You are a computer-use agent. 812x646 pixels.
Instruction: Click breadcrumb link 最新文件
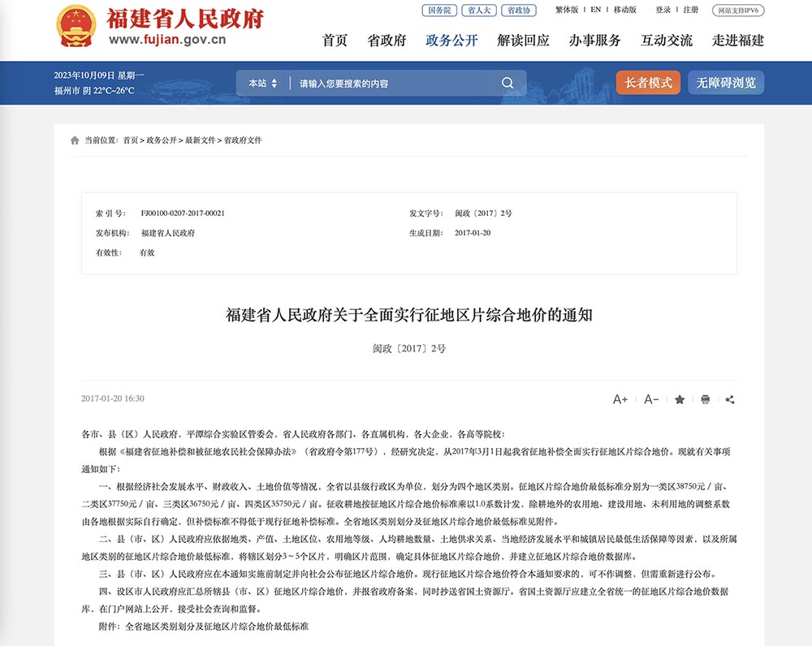pyautogui.click(x=201, y=140)
